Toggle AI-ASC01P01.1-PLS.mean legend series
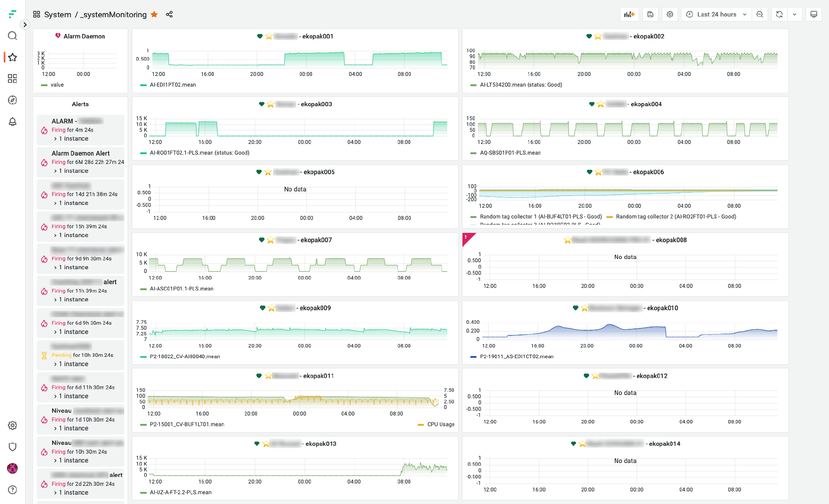This screenshot has width=829, height=504. 182,289
